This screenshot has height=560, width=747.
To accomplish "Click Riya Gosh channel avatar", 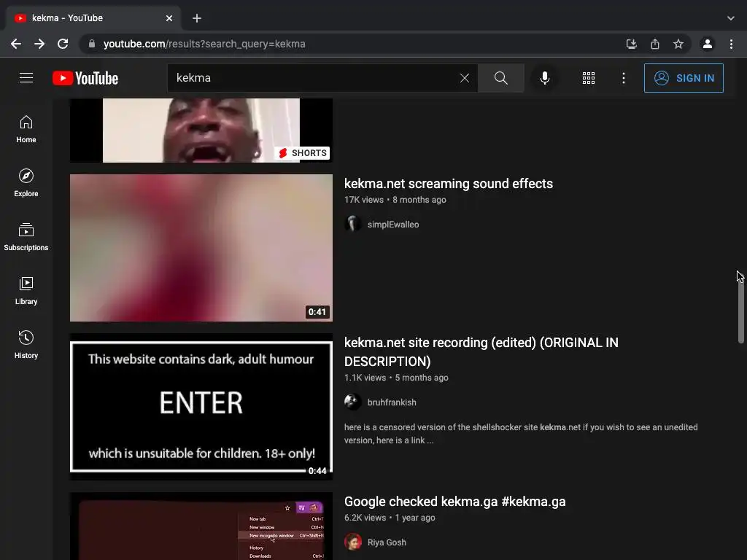I will [x=352, y=542].
